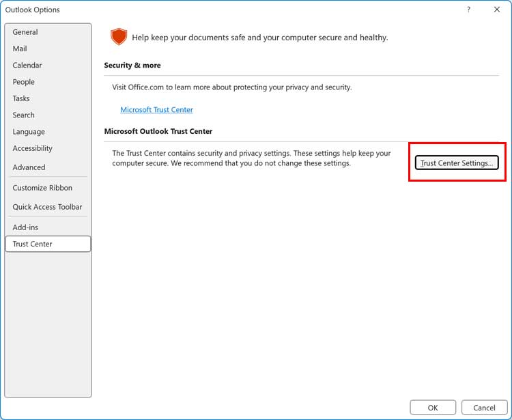This screenshot has width=512, height=420.
Task: Follow the Microsoft Trust Center link
Action: [x=157, y=110]
